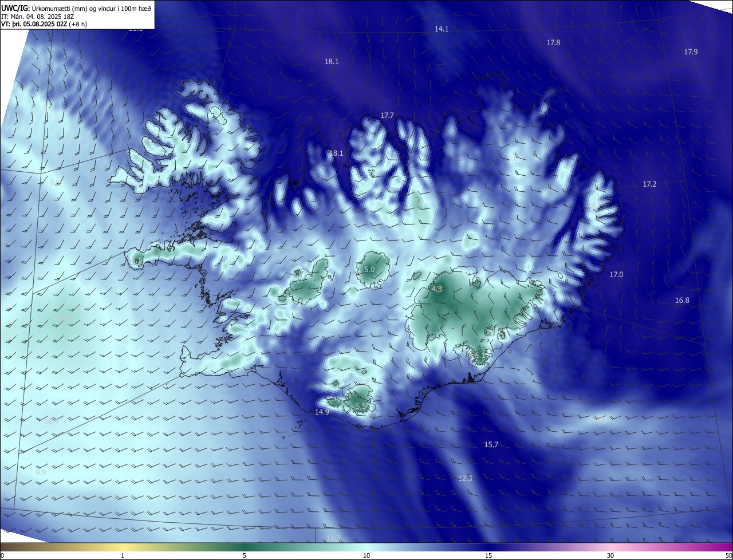Click the 17.7 value on the map

tap(387, 115)
